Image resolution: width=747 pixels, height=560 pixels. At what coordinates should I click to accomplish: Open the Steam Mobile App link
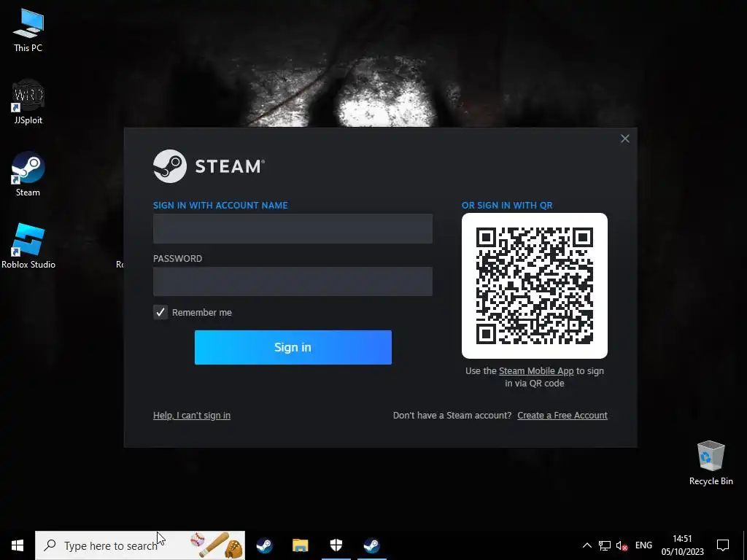tap(536, 371)
